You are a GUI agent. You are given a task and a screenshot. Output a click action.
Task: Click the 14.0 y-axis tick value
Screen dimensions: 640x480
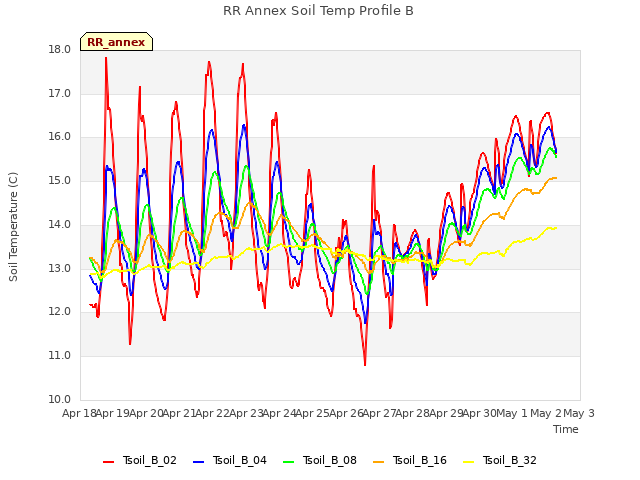pyautogui.click(x=60, y=224)
